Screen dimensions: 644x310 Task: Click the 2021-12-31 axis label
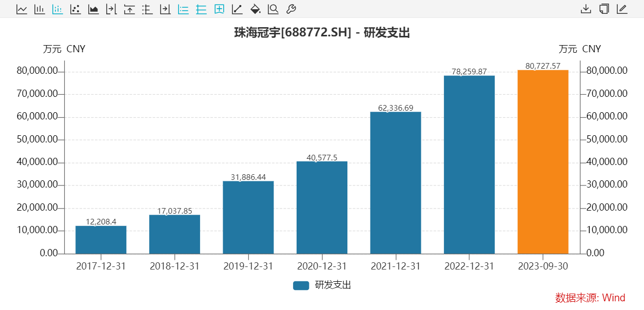pos(396,266)
